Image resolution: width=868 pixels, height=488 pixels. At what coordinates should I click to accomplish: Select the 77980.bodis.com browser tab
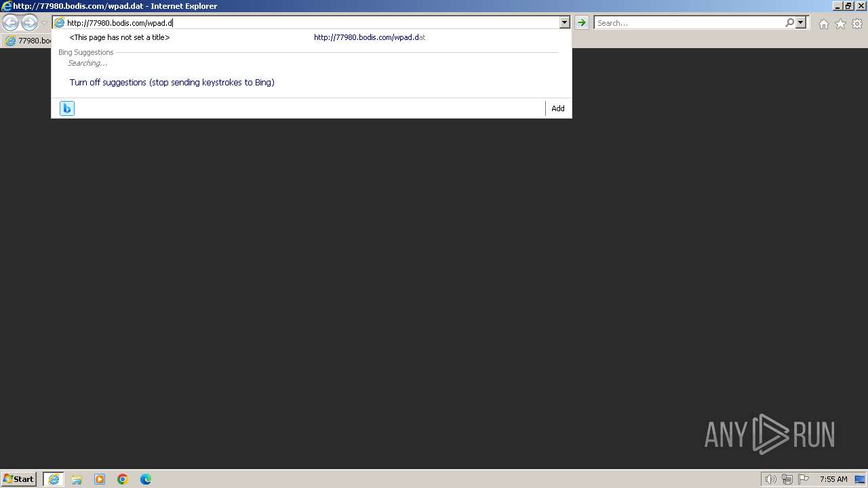point(27,41)
